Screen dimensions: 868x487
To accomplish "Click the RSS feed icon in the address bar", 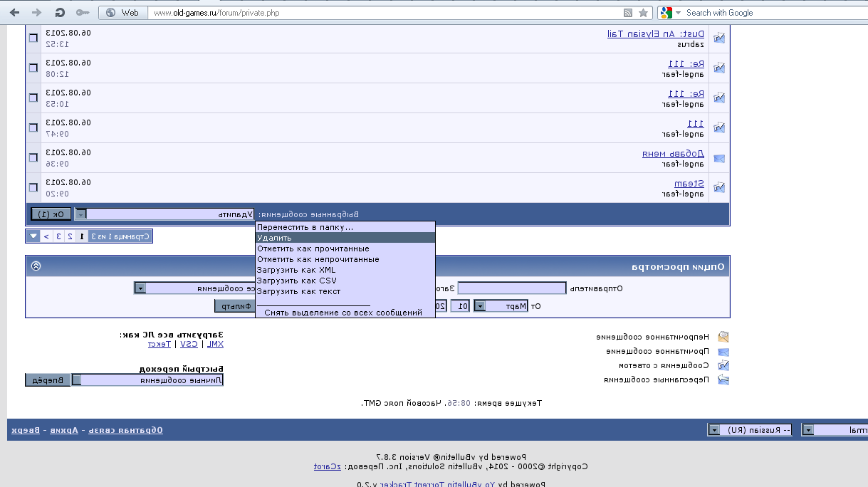I will point(627,13).
